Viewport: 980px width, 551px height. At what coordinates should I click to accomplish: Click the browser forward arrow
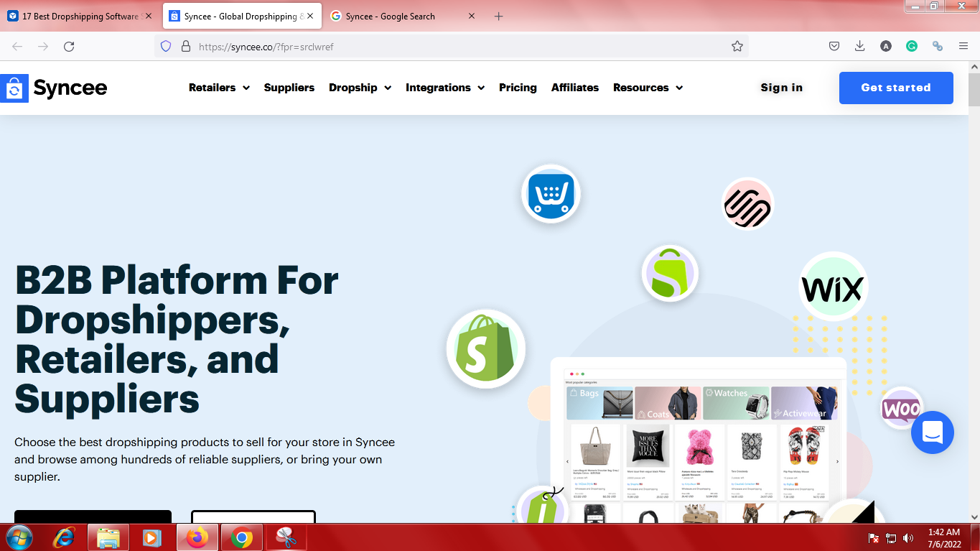point(43,47)
